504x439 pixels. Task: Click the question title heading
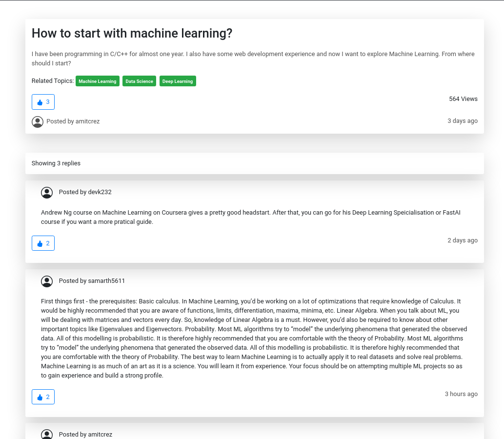coord(132,34)
